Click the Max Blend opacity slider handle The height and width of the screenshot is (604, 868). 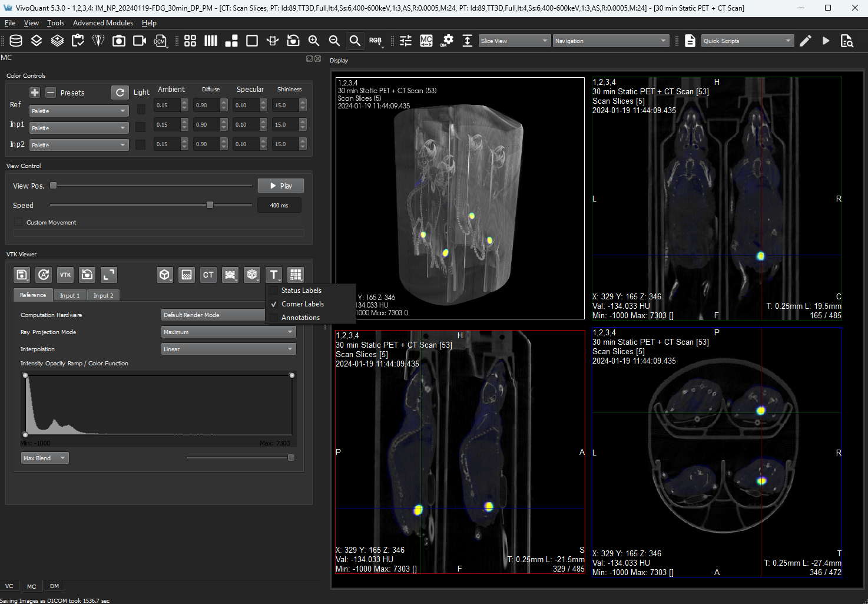coord(291,457)
